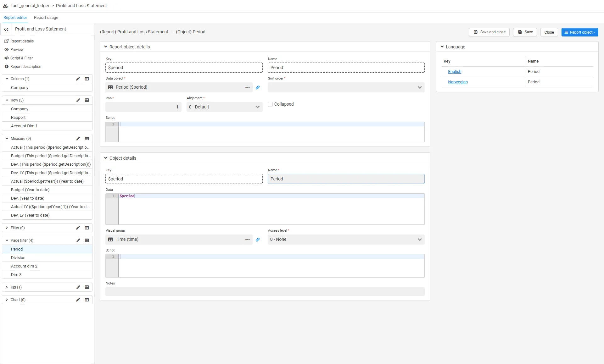Open the English language link
Image resolution: width=604 pixels, height=364 pixels.
tap(455, 72)
